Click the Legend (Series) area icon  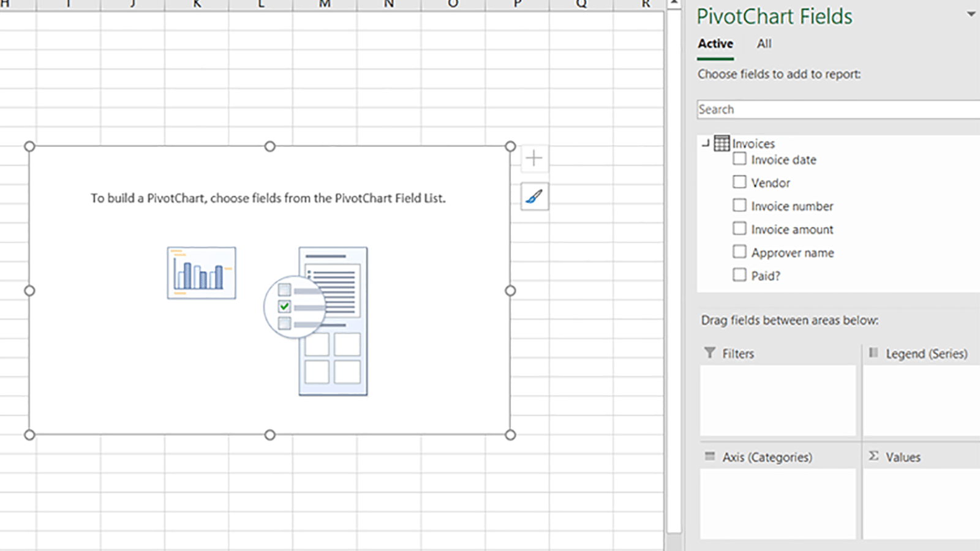coord(873,353)
